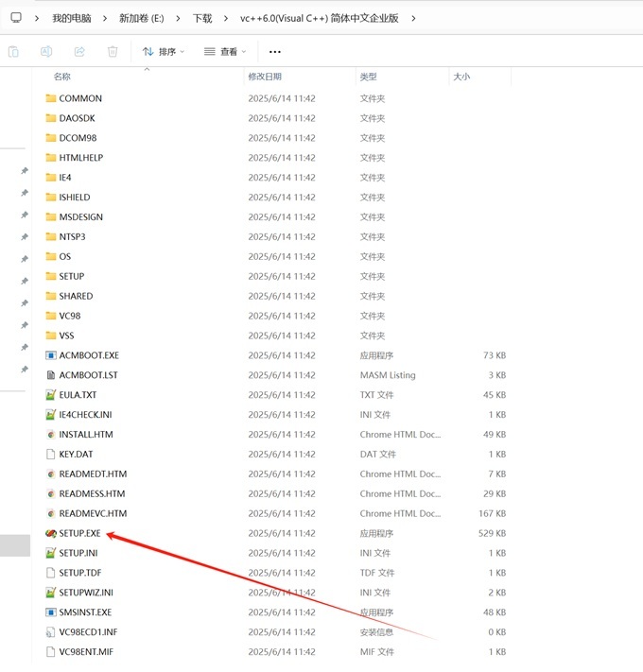Expand chevron after 我的电脑 breadcrumb
Viewport: 643px width, 672px height.
pyautogui.click(x=105, y=18)
